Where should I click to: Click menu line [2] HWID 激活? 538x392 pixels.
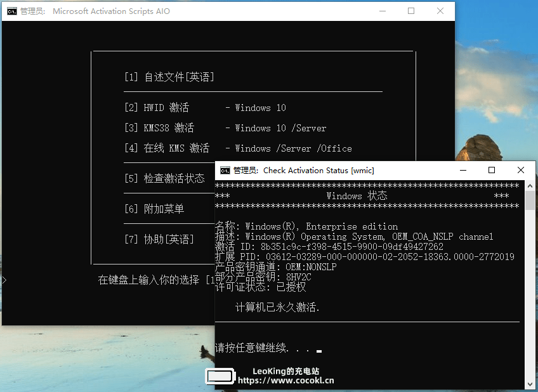click(205, 108)
